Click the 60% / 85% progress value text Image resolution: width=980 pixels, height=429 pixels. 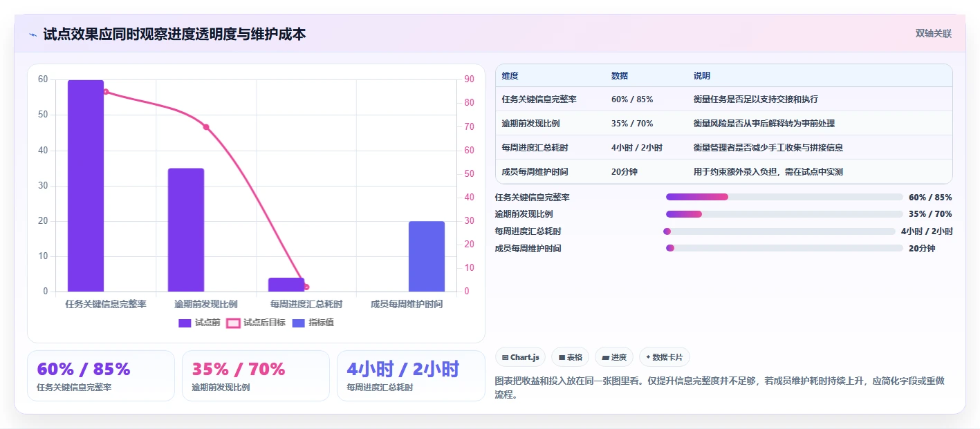[x=930, y=197]
